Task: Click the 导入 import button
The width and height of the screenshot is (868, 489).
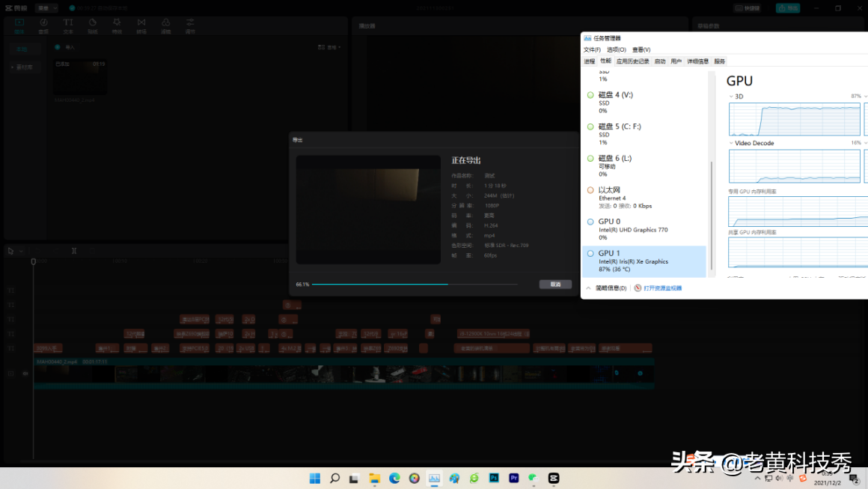Action: 65,48
